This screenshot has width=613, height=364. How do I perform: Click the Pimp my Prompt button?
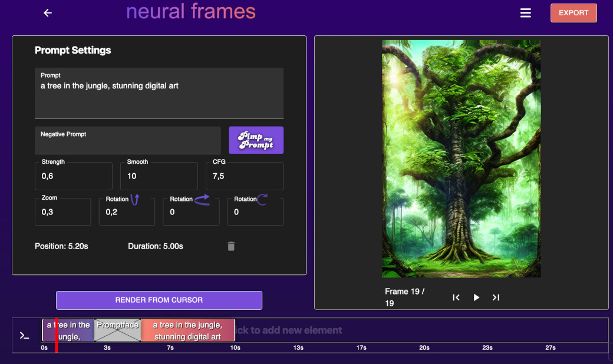coord(256,140)
